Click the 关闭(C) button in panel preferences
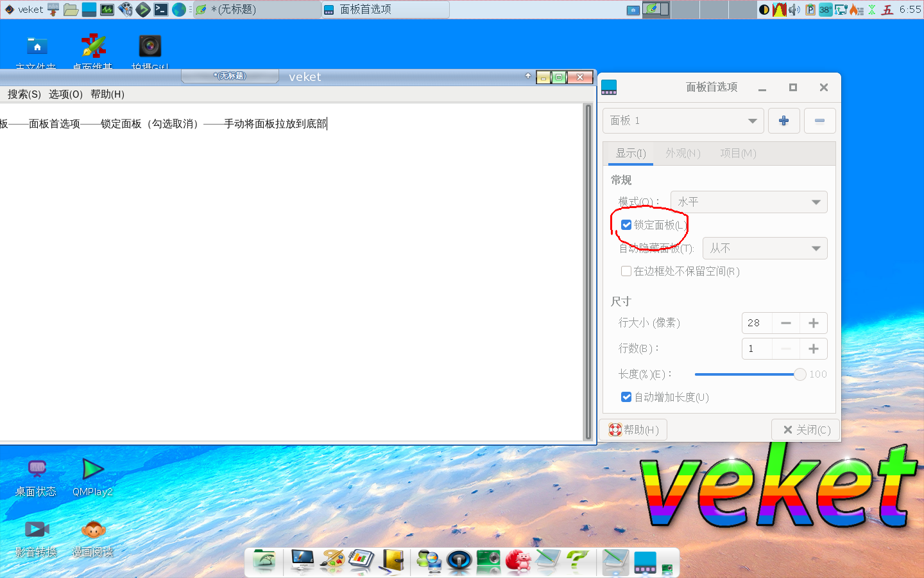Viewport: 924px width, 578px height. tap(806, 430)
